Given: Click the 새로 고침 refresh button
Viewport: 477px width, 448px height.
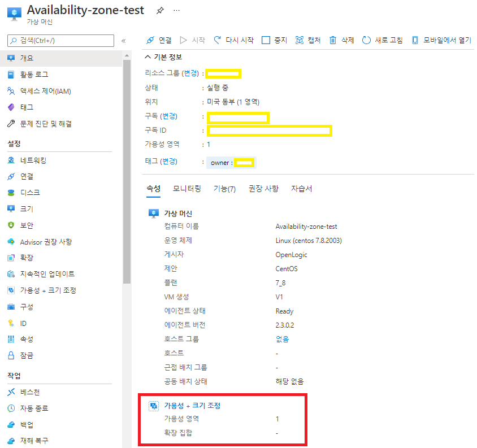Looking at the screenshot, I should (x=383, y=40).
